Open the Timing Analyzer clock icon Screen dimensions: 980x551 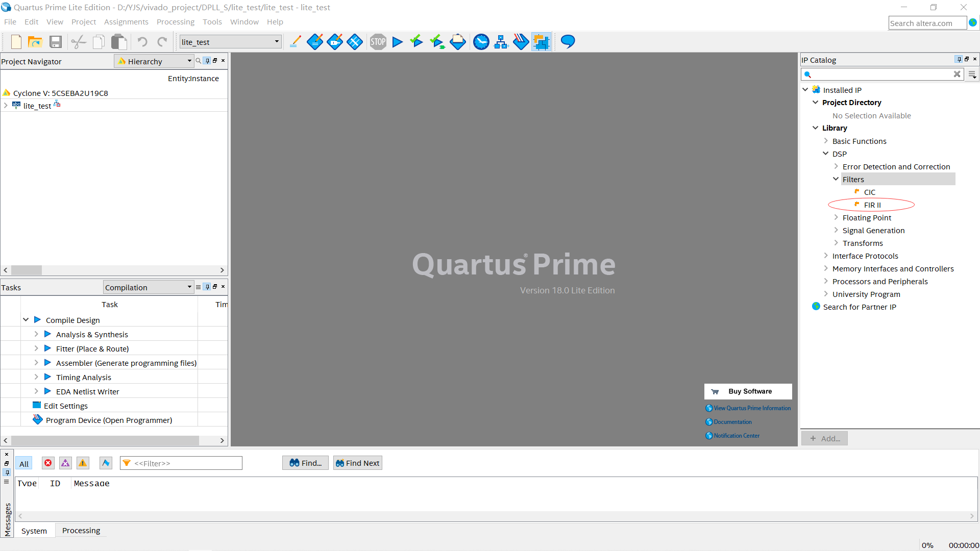pyautogui.click(x=481, y=42)
